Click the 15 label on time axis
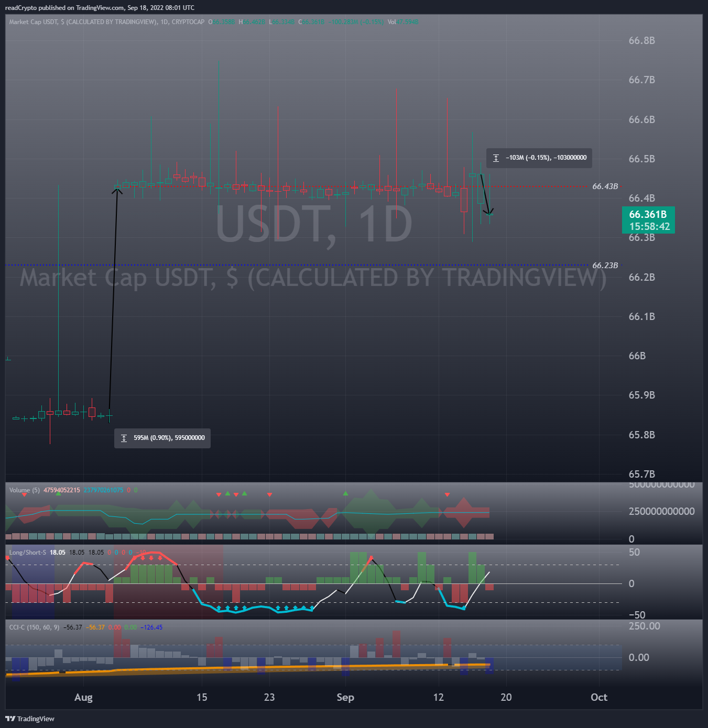 pos(202,697)
